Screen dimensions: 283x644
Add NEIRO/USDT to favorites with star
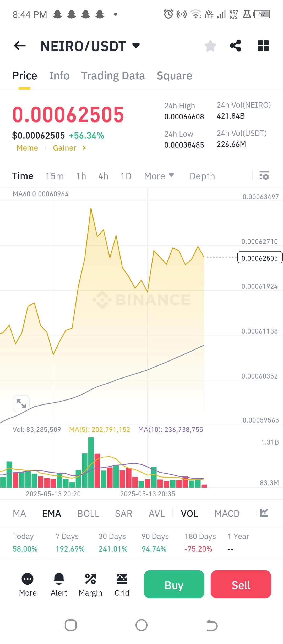tap(210, 46)
